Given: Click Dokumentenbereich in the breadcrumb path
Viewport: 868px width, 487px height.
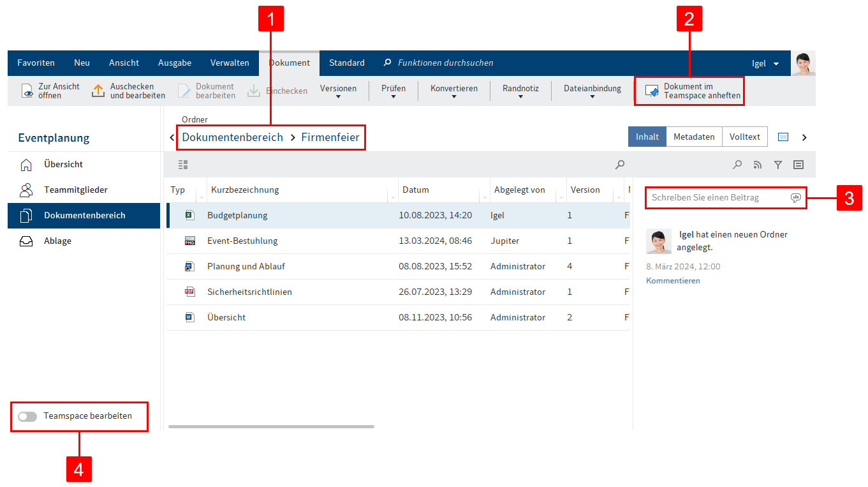Looking at the screenshot, I should [232, 137].
